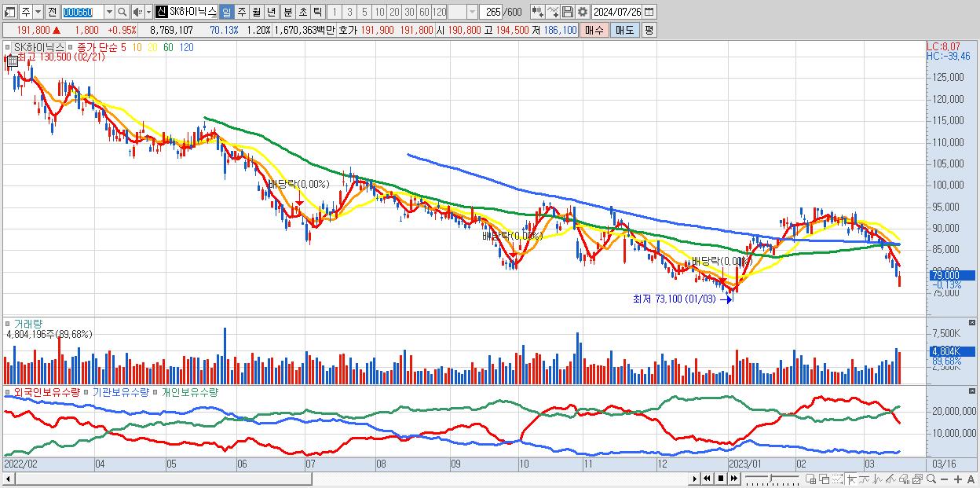Select the 초 second chart period
Screen dimensions: 980x488
tap(302, 12)
